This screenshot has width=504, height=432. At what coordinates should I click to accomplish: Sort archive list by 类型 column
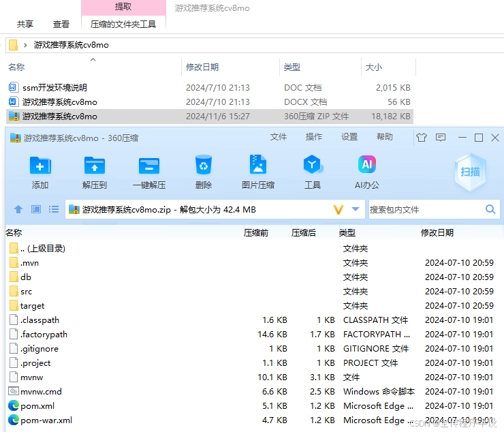pos(347,232)
